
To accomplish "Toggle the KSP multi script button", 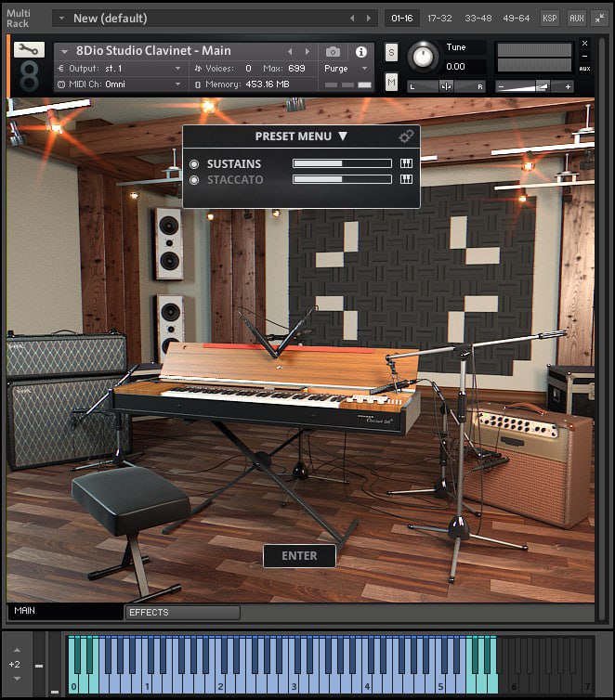I will 550,19.
